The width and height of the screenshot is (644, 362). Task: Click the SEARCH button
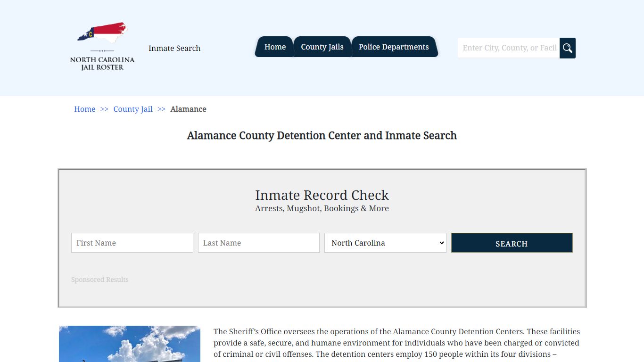(512, 243)
